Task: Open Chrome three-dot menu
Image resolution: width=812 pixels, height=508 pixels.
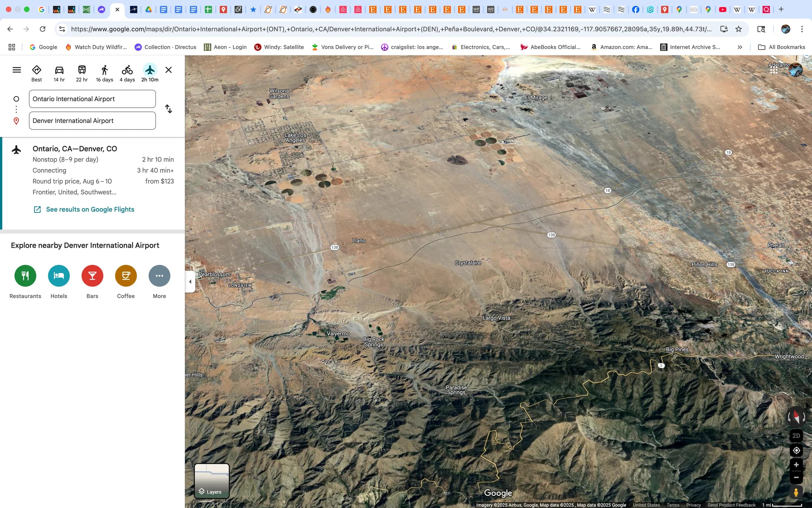Action: point(802,29)
